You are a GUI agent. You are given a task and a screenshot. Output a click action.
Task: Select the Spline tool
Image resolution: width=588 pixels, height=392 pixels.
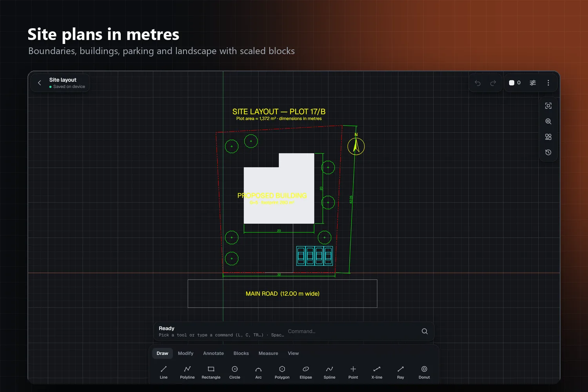click(x=330, y=372)
